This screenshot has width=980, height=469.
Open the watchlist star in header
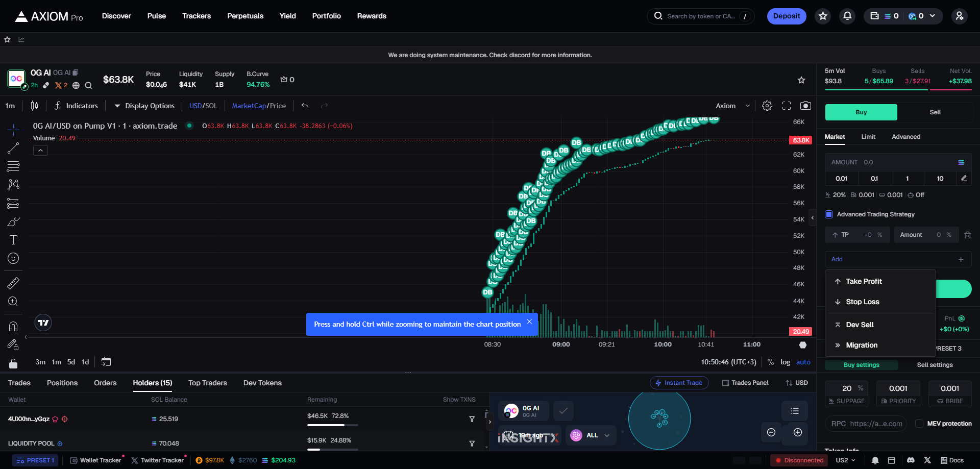(823, 16)
